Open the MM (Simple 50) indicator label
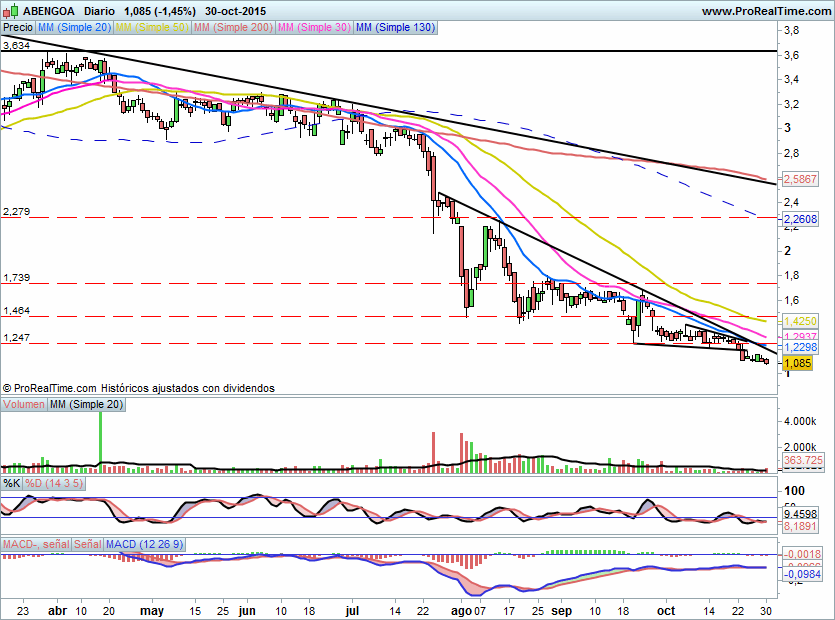Screen dimensions: 835x620 point(152,27)
